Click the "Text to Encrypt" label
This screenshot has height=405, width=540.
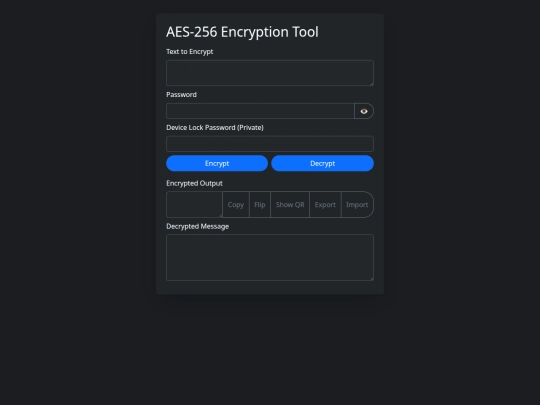(190, 52)
